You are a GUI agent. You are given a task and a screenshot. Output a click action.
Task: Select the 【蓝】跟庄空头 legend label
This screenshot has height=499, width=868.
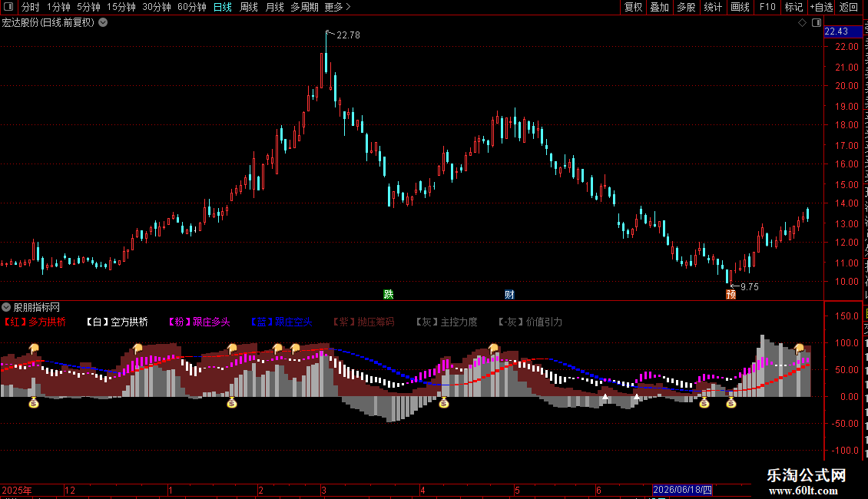[x=281, y=322]
